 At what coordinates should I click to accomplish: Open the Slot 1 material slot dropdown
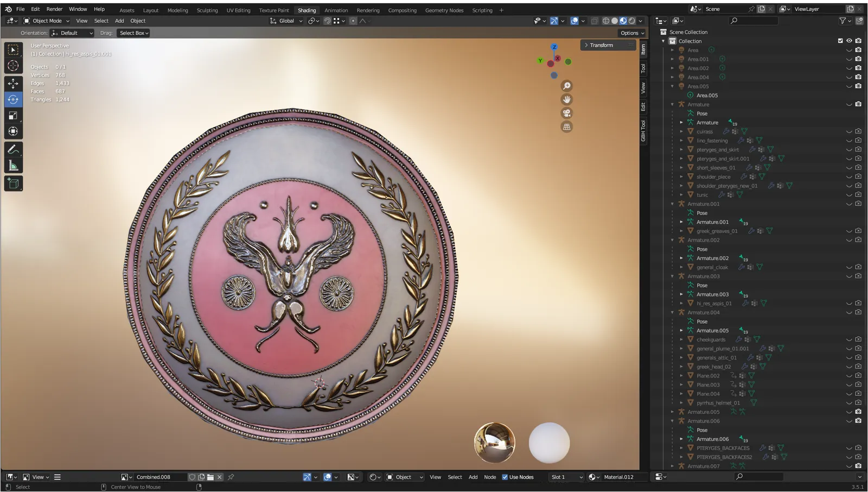566,477
